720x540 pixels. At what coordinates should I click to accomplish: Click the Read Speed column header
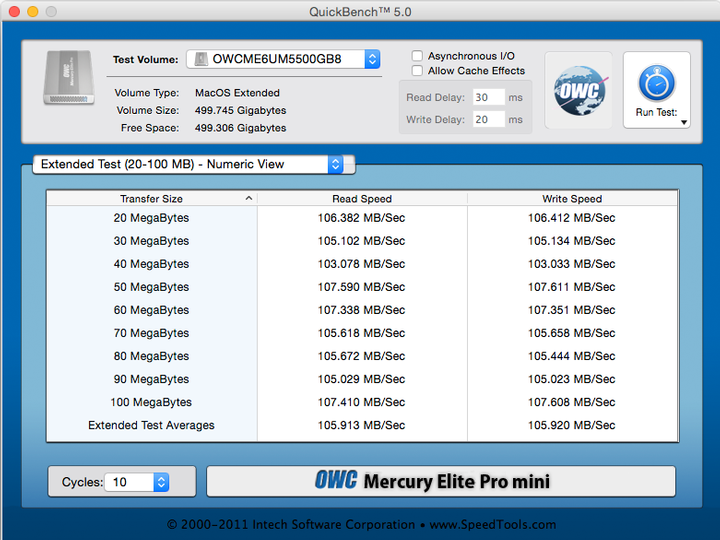(x=362, y=199)
